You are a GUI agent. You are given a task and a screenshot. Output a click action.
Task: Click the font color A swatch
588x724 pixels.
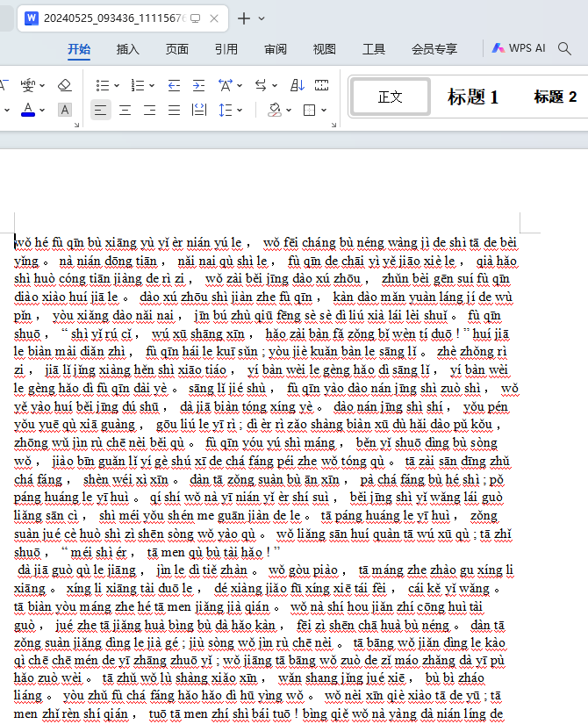(28, 110)
